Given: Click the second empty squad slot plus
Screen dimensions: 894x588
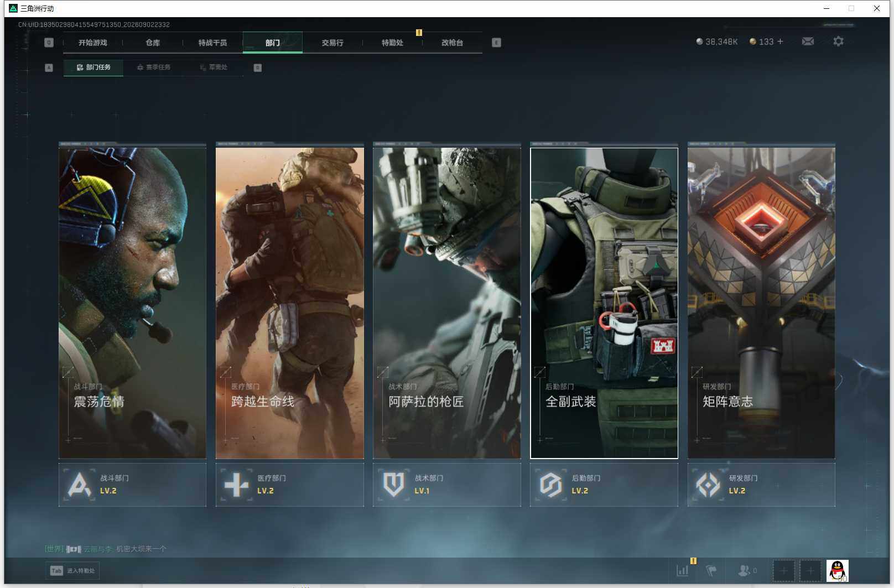Looking at the screenshot, I should [810, 570].
